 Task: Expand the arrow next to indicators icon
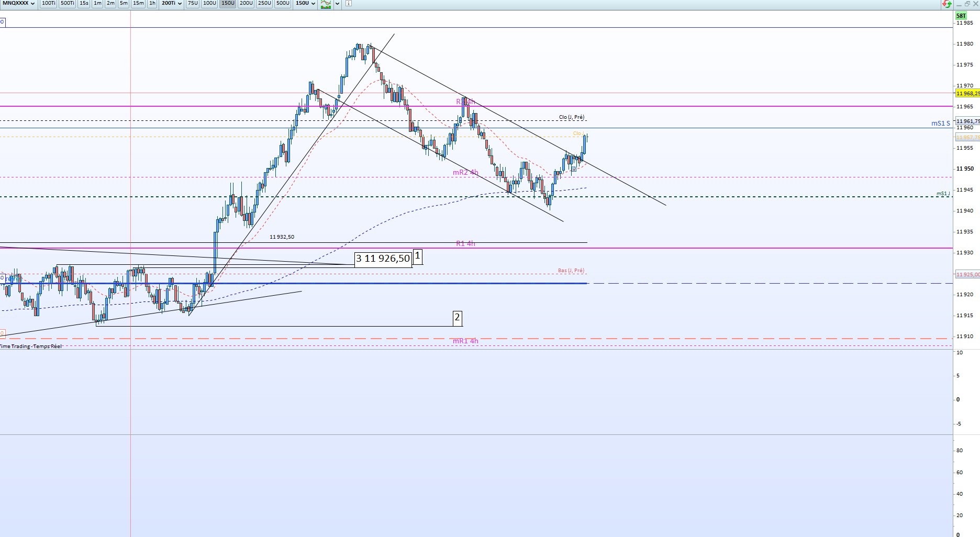point(337,4)
